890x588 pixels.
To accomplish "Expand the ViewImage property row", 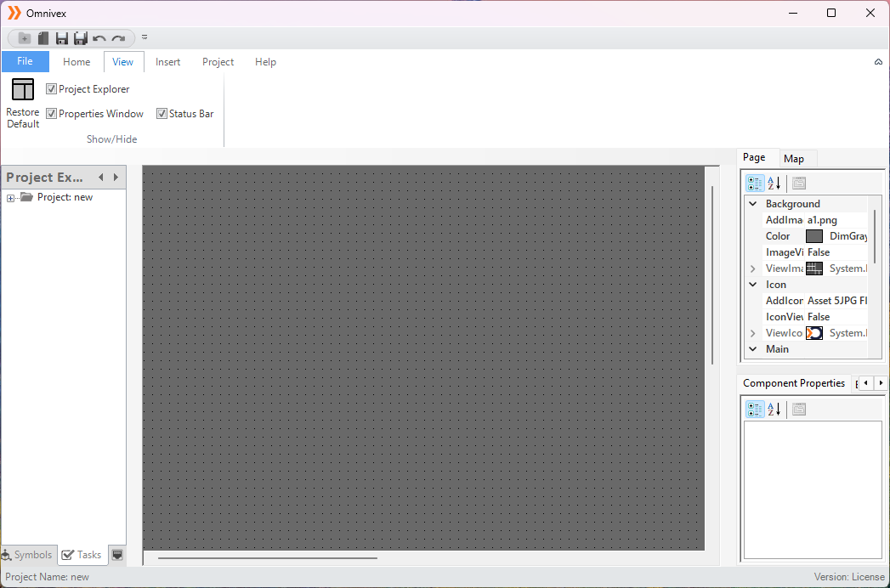I will (752, 269).
